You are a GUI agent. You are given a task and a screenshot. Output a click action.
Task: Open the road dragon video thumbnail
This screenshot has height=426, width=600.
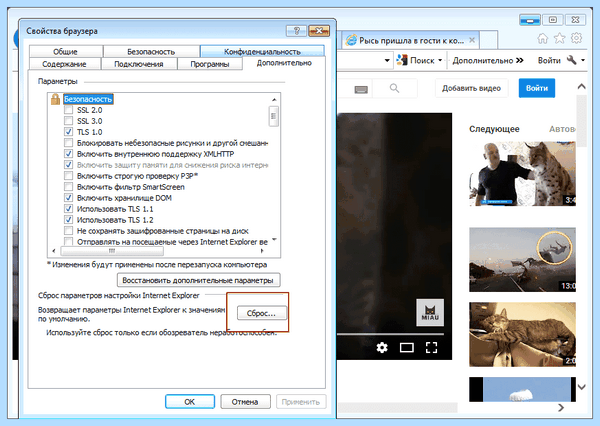[x=522, y=260]
